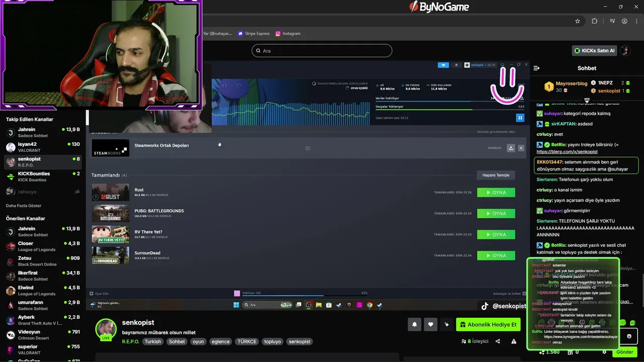Screen dimensions: 644x362
Task: Open Mayroserblog on the leaderboard
Action: 572,83
